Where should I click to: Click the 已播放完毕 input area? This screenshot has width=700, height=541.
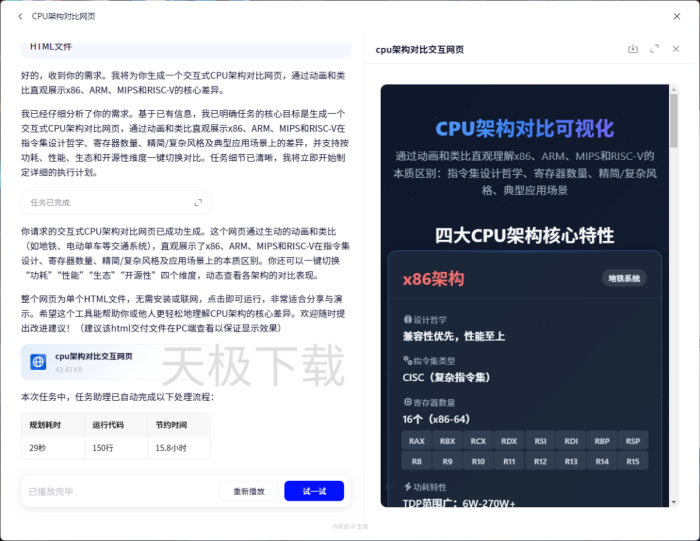tap(121, 491)
